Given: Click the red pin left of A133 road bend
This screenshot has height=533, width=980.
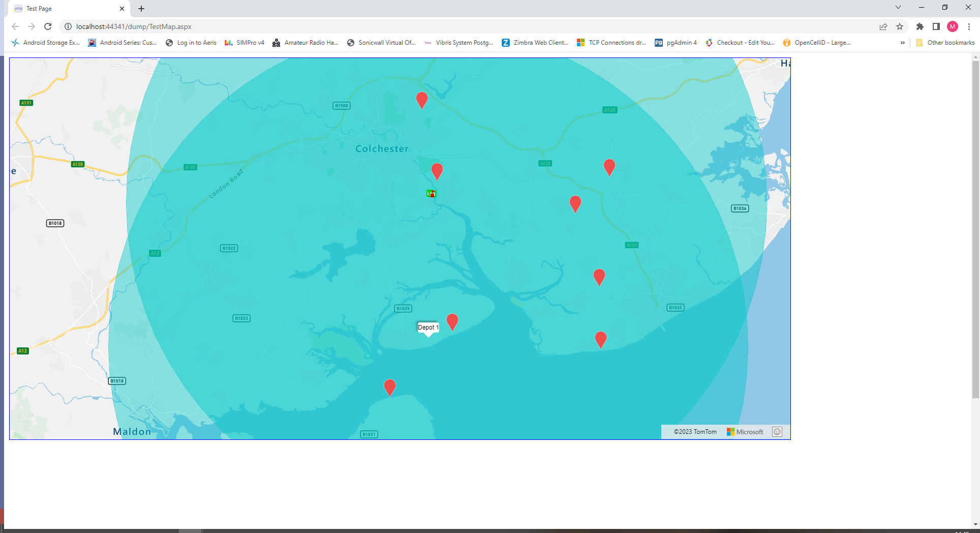Looking at the screenshot, I should (575, 204).
